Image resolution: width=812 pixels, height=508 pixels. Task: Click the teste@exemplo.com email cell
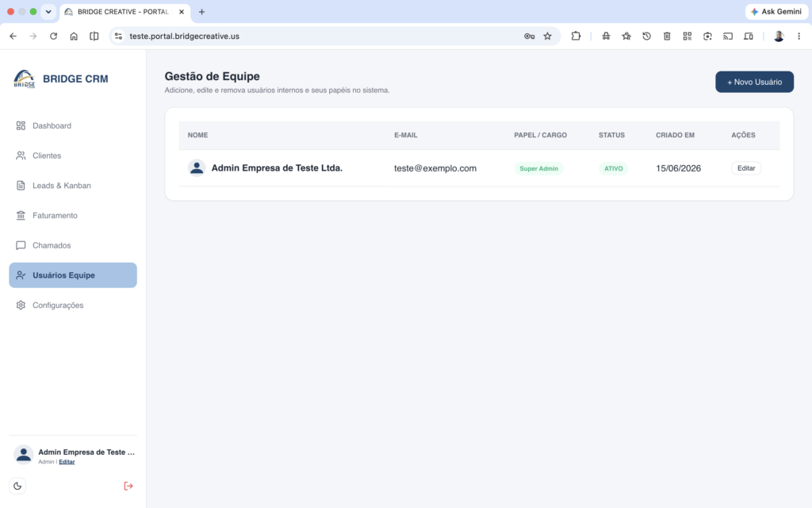tap(435, 168)
